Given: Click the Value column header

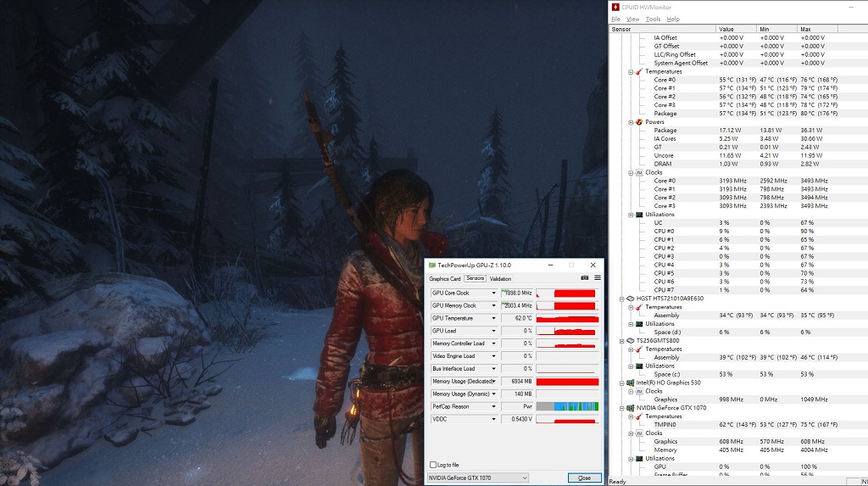Looking at the screenshot, I should (736, 29).
